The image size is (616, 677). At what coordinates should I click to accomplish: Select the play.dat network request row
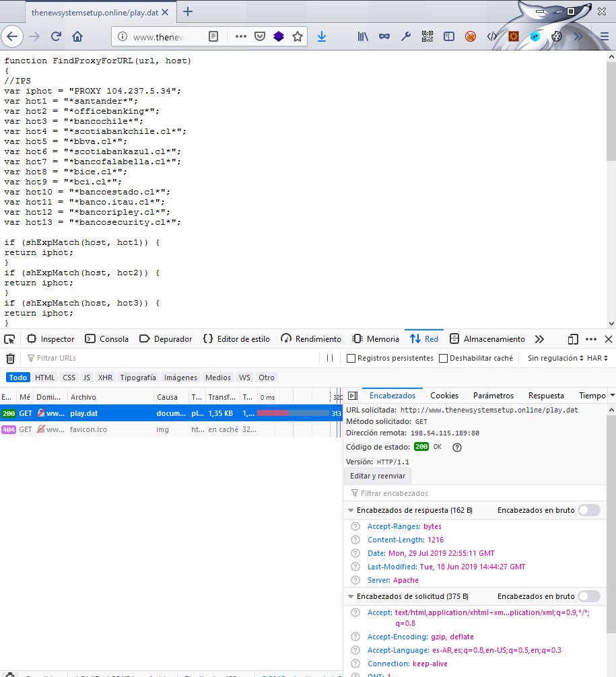pos(171,414)
